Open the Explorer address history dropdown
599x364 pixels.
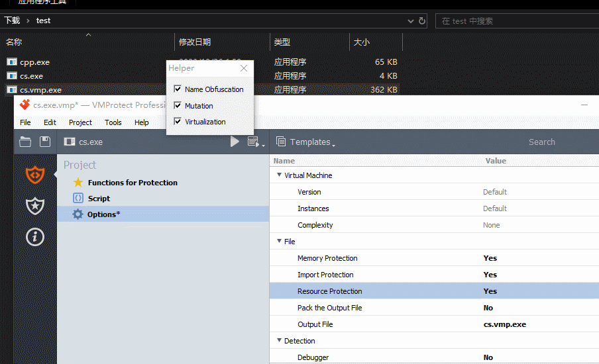tap(411, 21)
